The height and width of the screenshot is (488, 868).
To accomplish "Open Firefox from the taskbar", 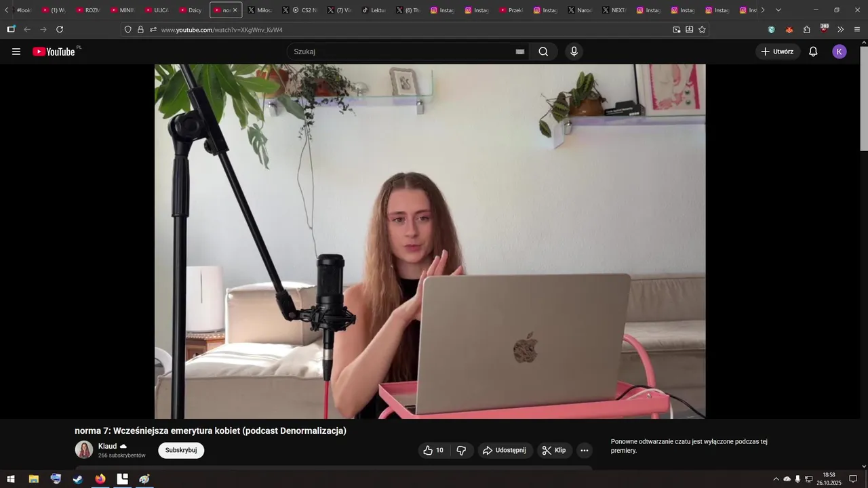I will tap(100, 479).
